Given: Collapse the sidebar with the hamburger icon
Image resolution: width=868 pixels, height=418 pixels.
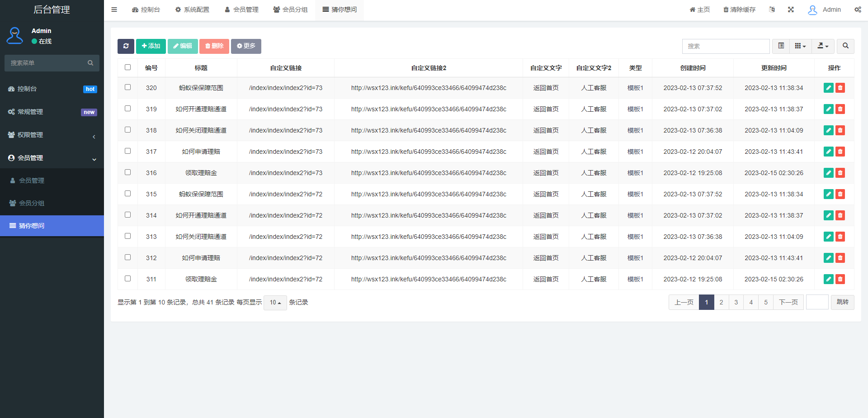Looking at the screenshot, I should coord(114,9).
